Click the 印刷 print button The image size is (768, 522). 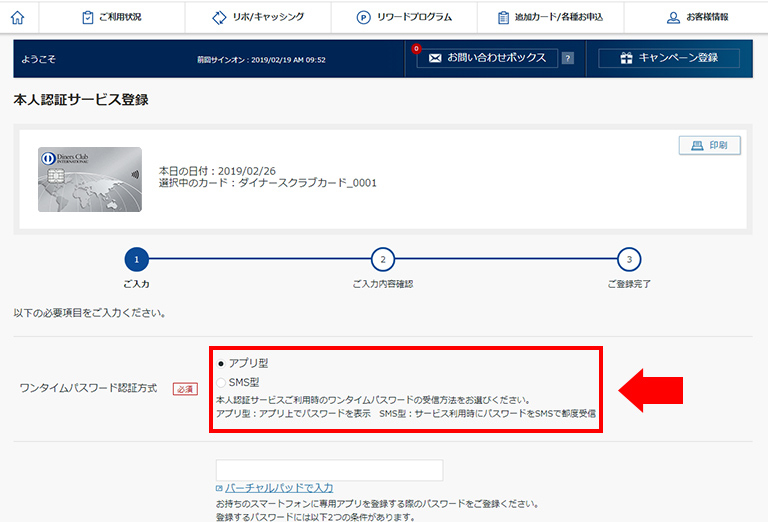[709, 145]
